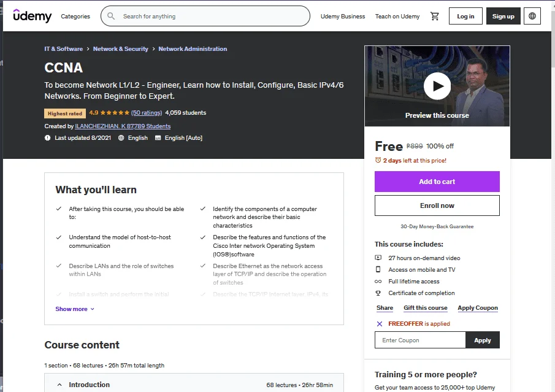Click the Last updated 8/2021 text

(x=82, y=138)
